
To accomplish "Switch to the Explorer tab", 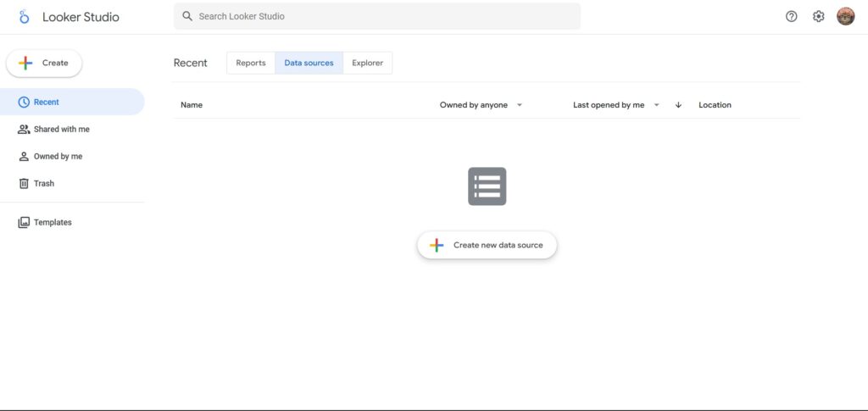I will (x=368, y=63).
